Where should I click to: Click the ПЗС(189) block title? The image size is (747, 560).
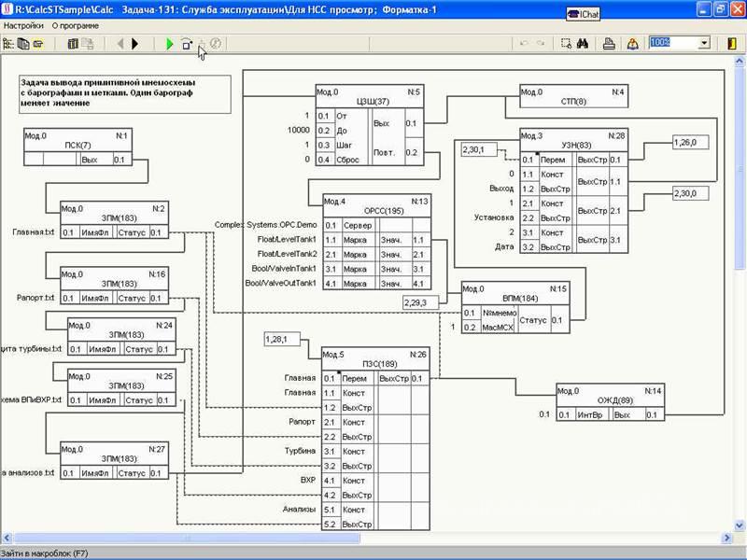tap(373, 366)
